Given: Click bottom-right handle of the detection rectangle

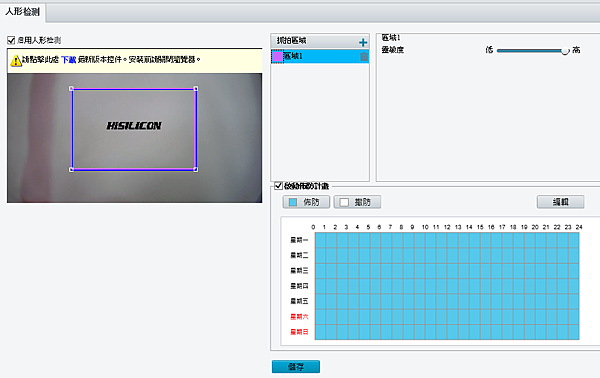Looking at the screenshot, I should pos(196,169).
